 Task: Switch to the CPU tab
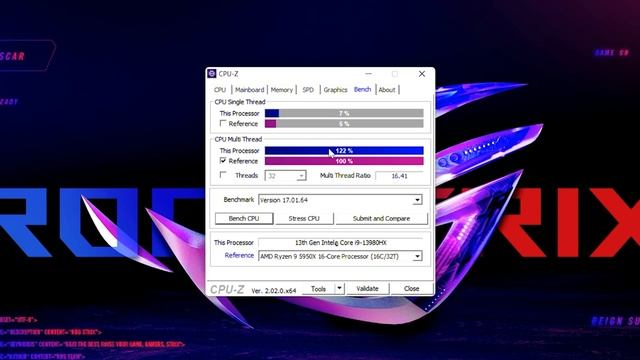coord(220,90)
